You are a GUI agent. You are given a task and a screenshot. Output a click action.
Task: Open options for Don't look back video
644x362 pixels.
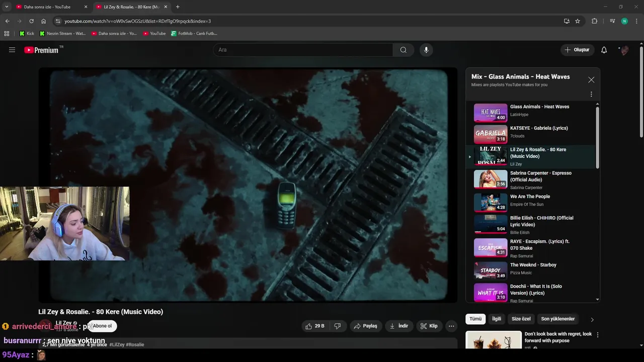click(x=598, y=335)
